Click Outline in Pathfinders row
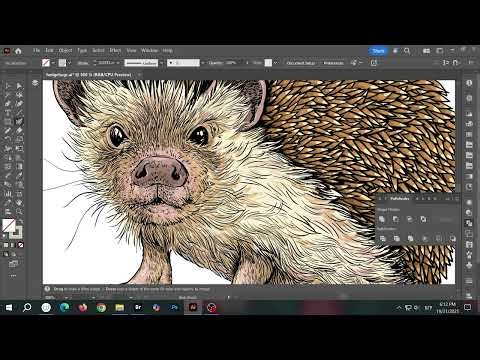 pyautogui.click(x=438, y=238)
